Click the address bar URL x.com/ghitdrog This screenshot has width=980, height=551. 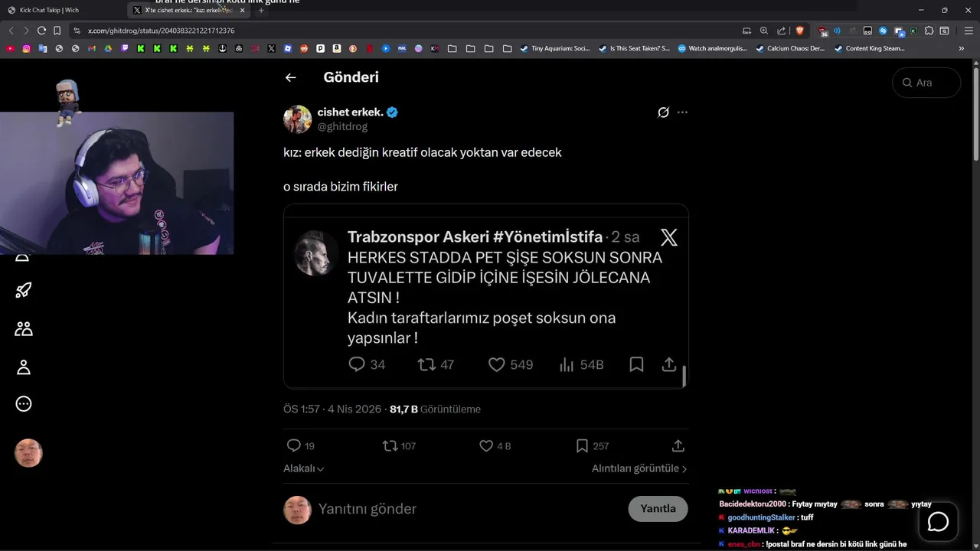point(161,31)
